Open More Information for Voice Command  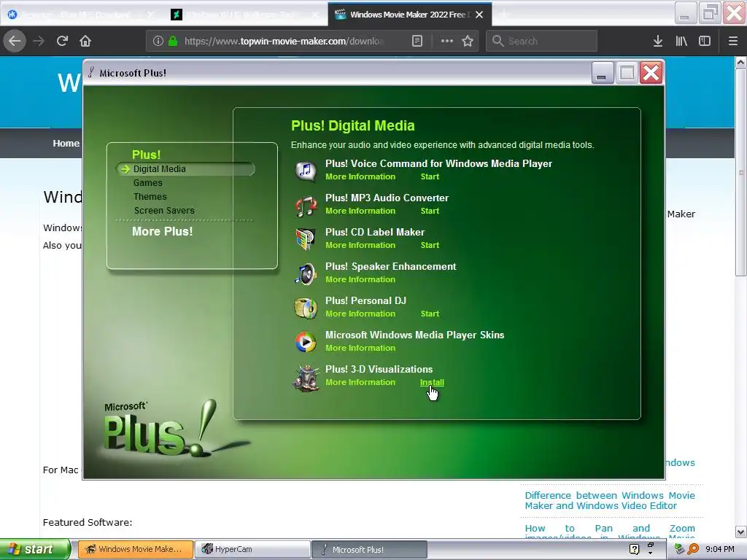[x=360, y=176]
